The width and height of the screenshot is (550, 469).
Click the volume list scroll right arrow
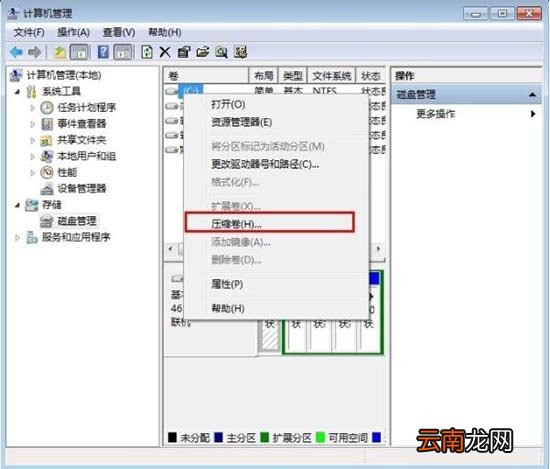(378, 249)
